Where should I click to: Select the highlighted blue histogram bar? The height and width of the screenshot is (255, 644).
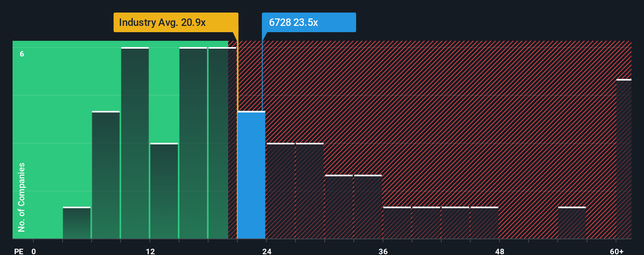pyautogui.click(x=251, y=175)
